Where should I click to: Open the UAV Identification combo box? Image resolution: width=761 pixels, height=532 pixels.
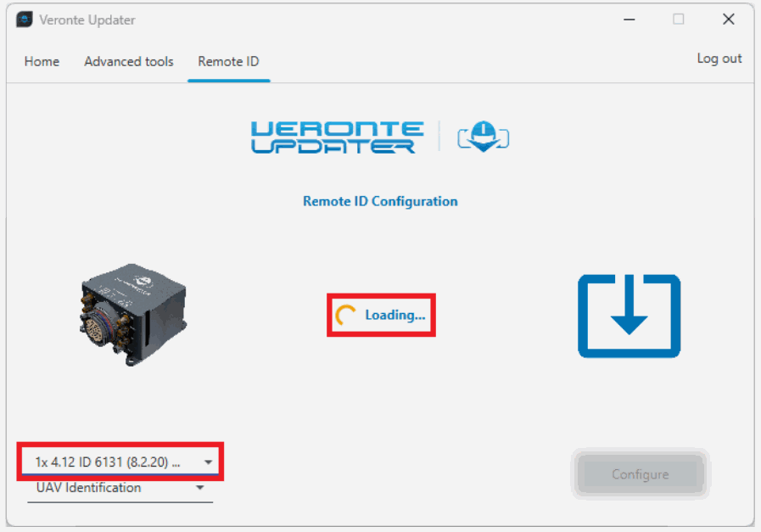point(109,488)
